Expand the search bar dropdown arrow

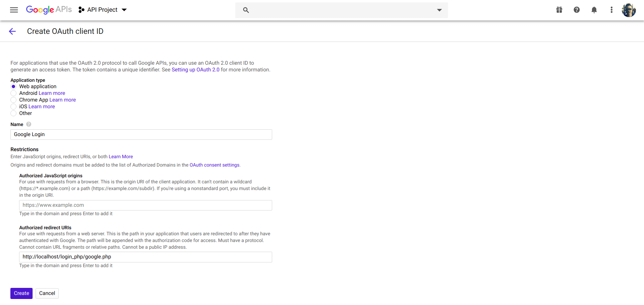pyautogui.click(x=439, y=10)
